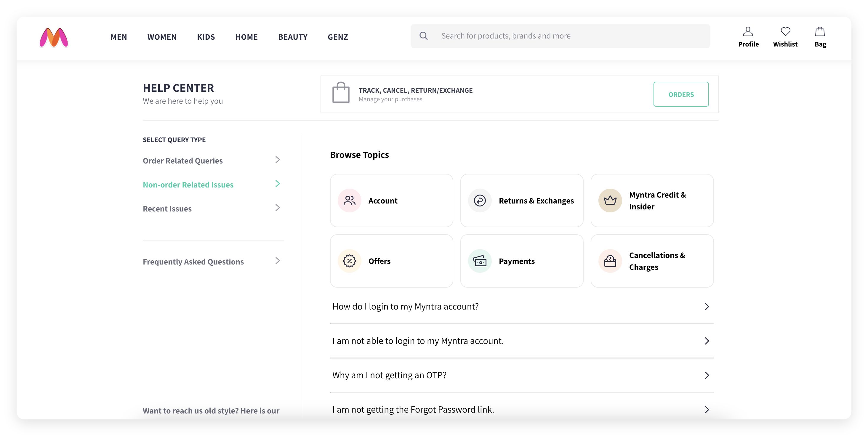
Task: Click the Myntra logo
Action: [54, 37]
